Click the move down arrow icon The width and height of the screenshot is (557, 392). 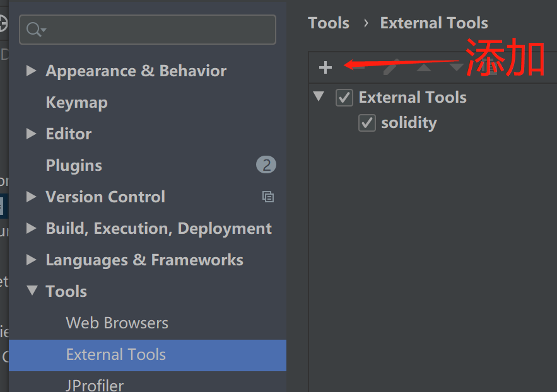pyautogui.click(x=456, y=67)
